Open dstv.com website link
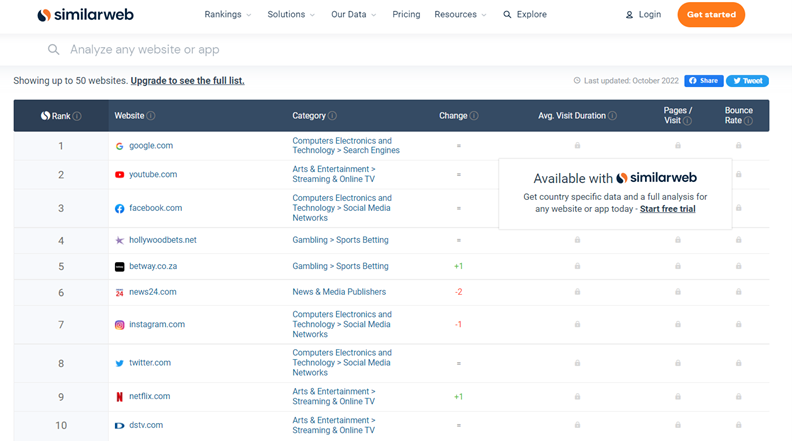 pos(146,425)
